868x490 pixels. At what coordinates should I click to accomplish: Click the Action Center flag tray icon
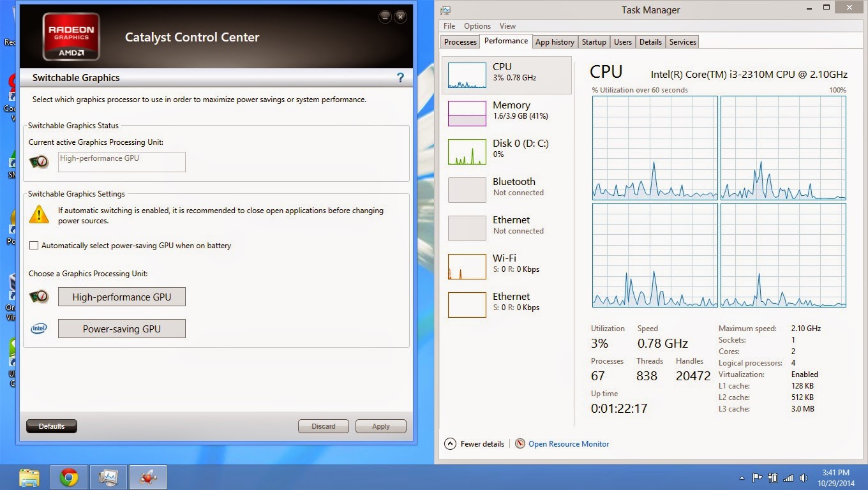(x=758, y=477)
